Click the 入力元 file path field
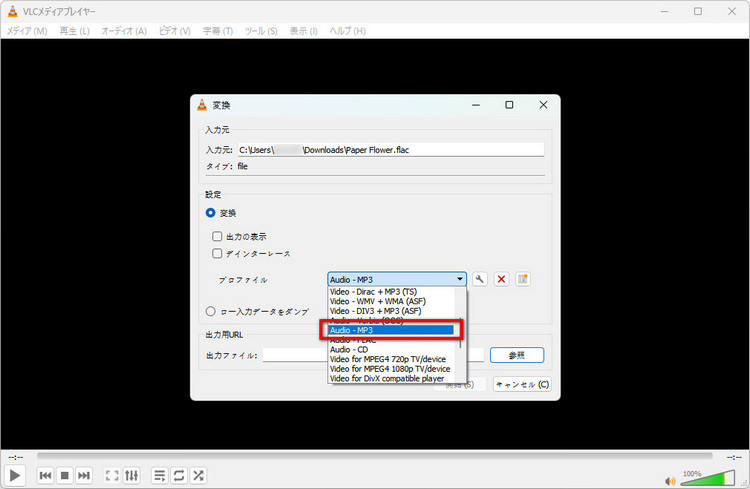750x489 pixels. coord(391,150)
